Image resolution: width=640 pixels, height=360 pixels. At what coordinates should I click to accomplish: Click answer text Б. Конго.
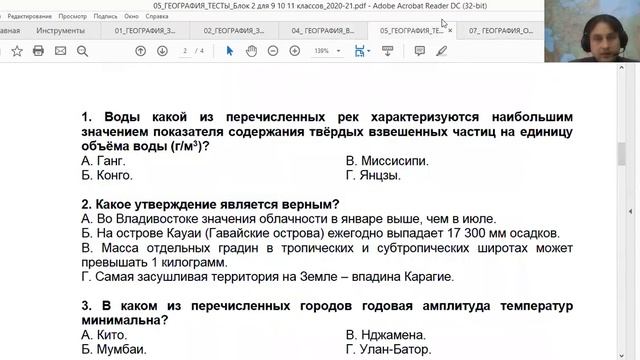107,176
